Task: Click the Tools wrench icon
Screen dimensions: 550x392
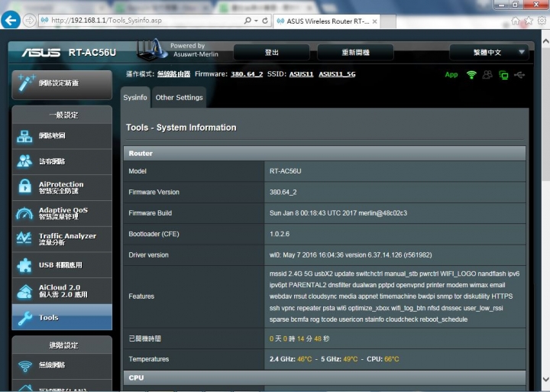Action: pos(25,319)
